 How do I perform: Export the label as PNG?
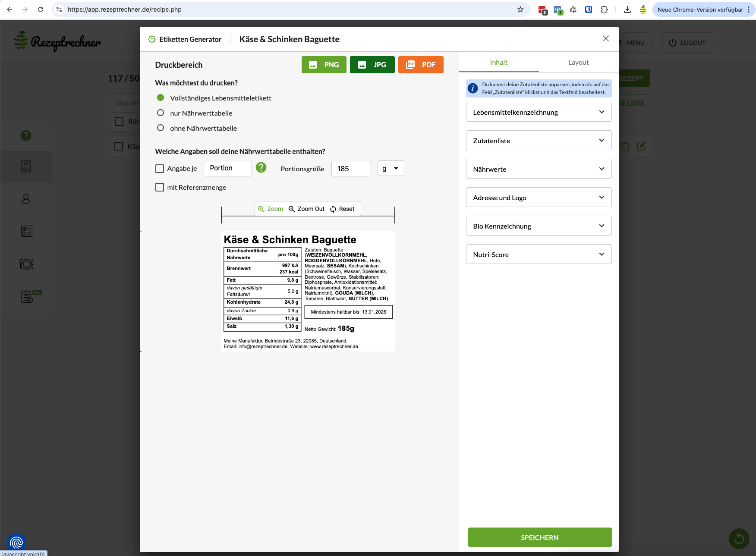point(324,65)
